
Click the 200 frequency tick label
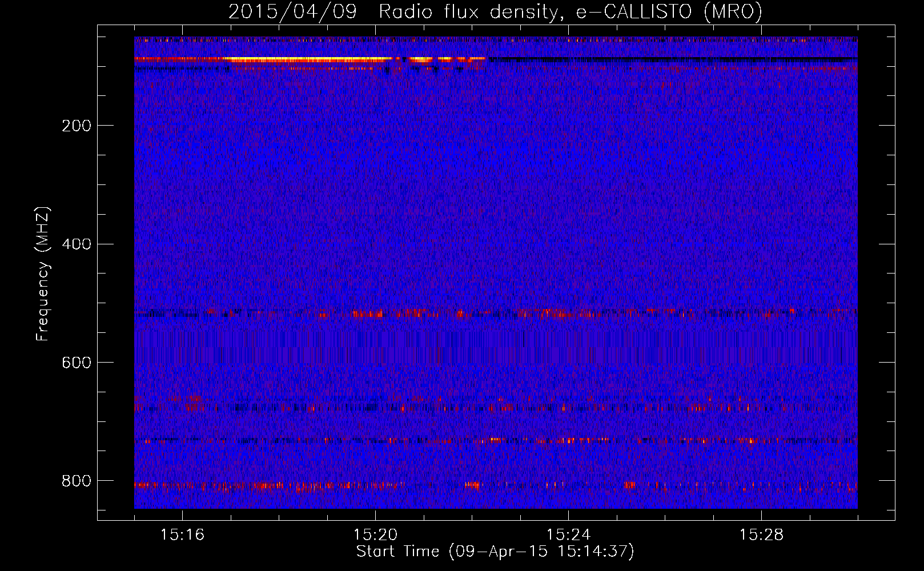pyautogui.click(x=77, y=126)
